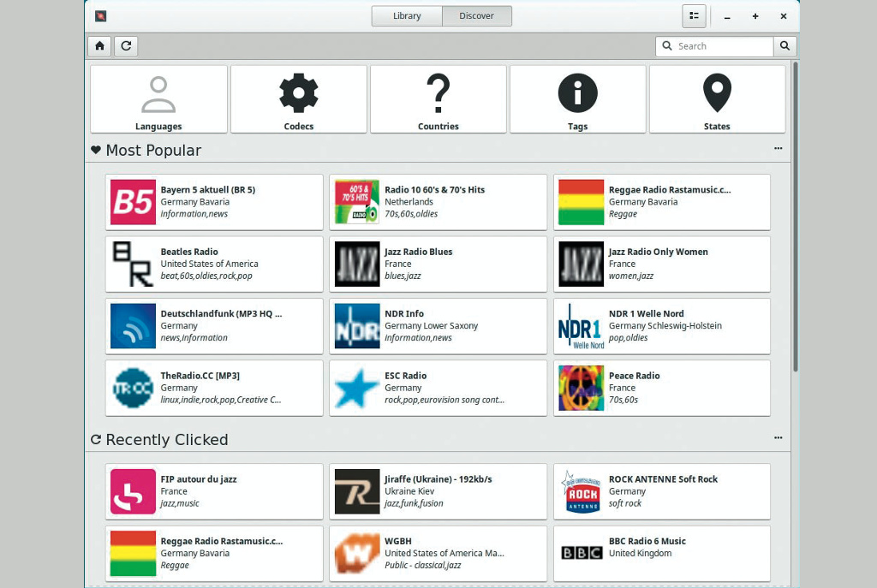Click FIP autour du jazz logo
The width and height of the screenshot is (877, 588).
[133, 492]
